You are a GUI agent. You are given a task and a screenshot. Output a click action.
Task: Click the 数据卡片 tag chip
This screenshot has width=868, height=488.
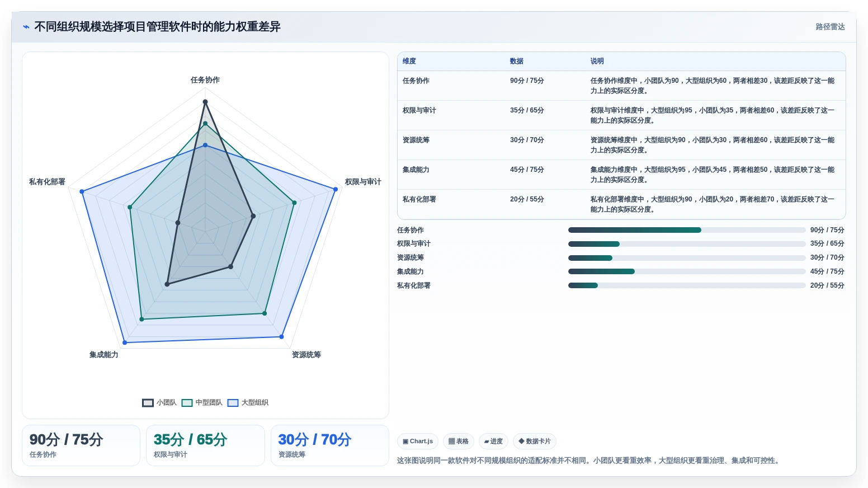point(535,442)
